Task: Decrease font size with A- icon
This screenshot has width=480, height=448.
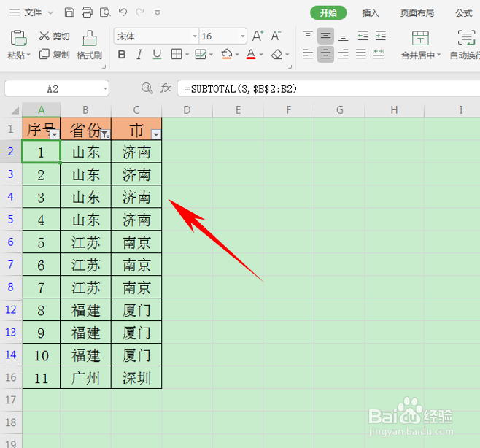Action: point(276,36)
